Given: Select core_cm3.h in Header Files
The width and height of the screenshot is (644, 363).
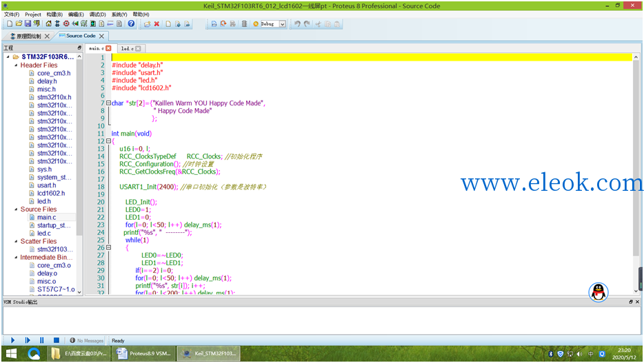Looking at the screenshot, I should [53, 73].
